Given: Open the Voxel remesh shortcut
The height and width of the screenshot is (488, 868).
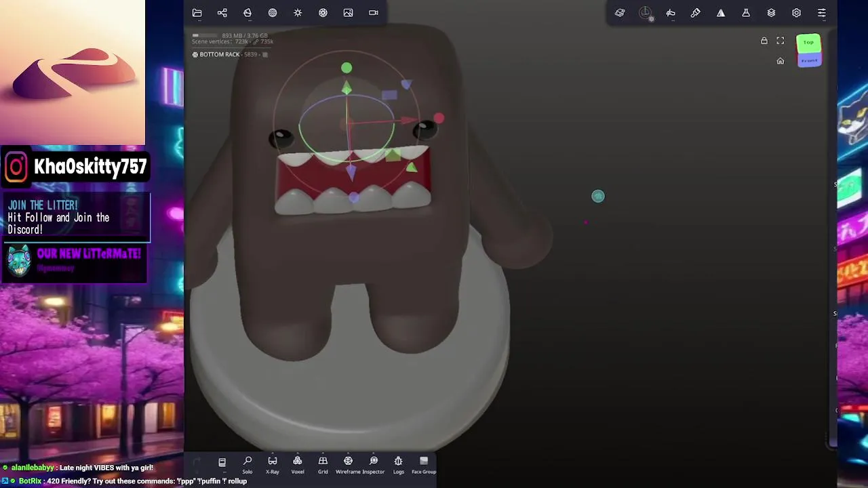Looking at the screenshot, I should (298, 465).
